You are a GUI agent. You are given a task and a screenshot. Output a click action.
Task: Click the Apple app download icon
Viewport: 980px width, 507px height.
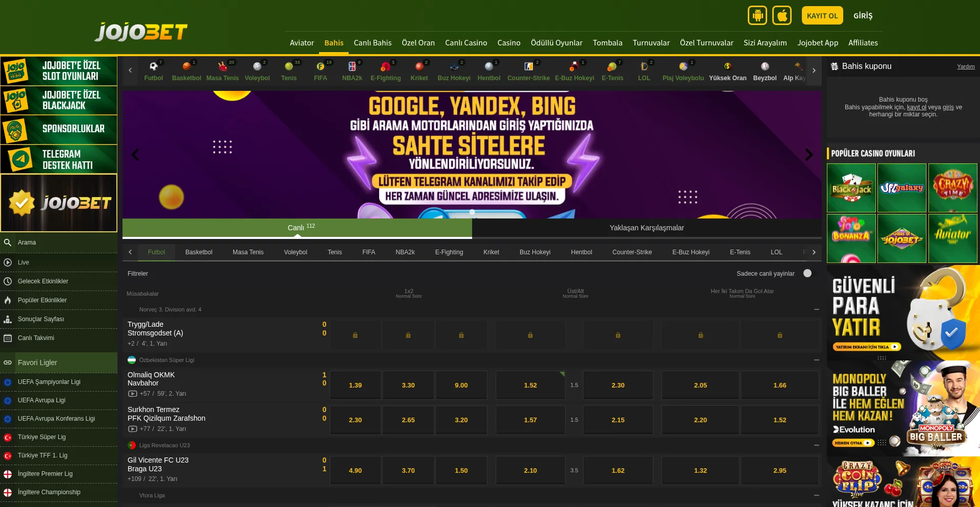(x=781, y=15)
